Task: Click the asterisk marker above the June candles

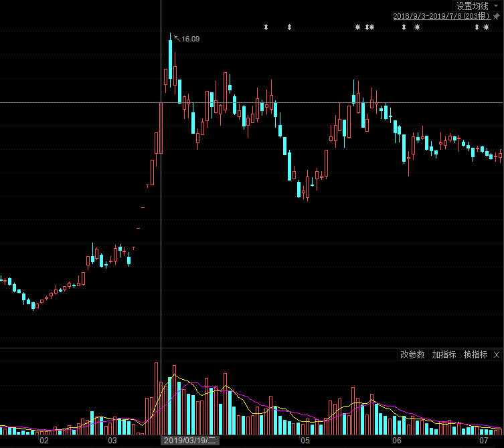Action: tap(417, 27)
